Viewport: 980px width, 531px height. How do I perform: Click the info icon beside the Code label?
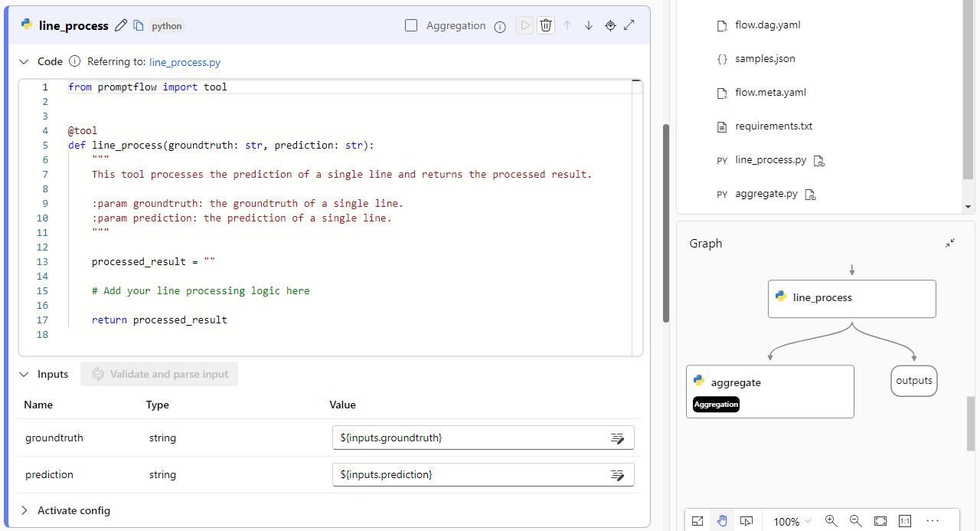pyautogui.click(x=74, y=61)
